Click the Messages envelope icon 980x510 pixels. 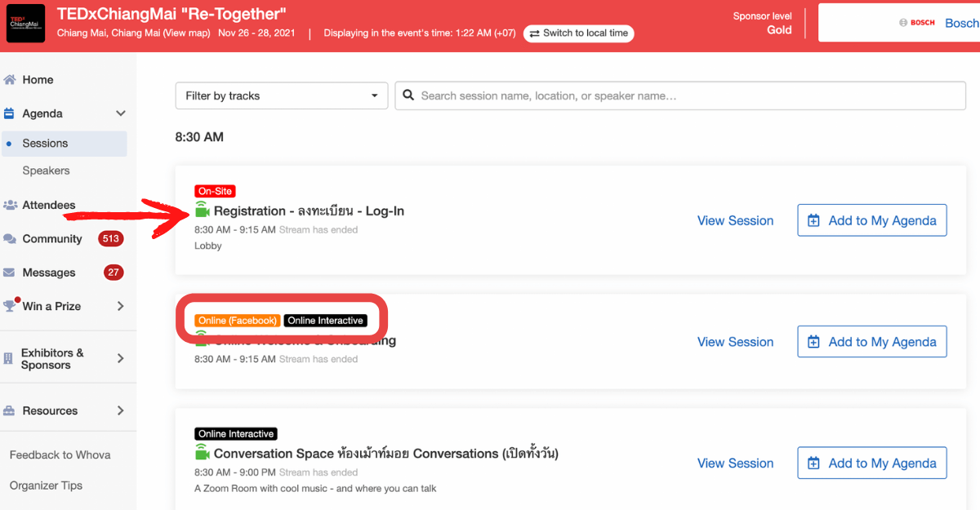(10, 272)
